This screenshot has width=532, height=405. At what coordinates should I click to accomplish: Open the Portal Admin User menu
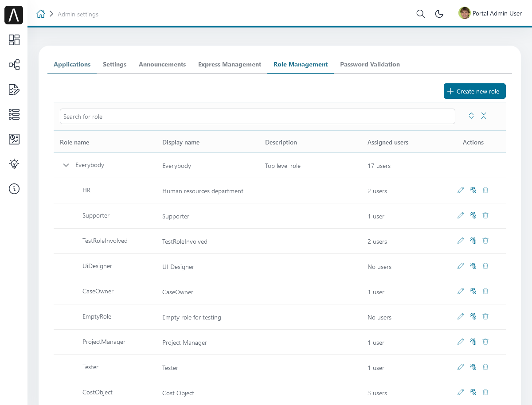pyautogui.click(x=490, y=13)
